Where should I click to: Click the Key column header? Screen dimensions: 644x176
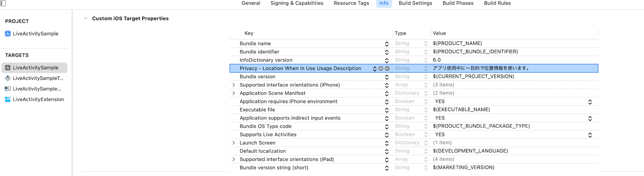(249, 33)
